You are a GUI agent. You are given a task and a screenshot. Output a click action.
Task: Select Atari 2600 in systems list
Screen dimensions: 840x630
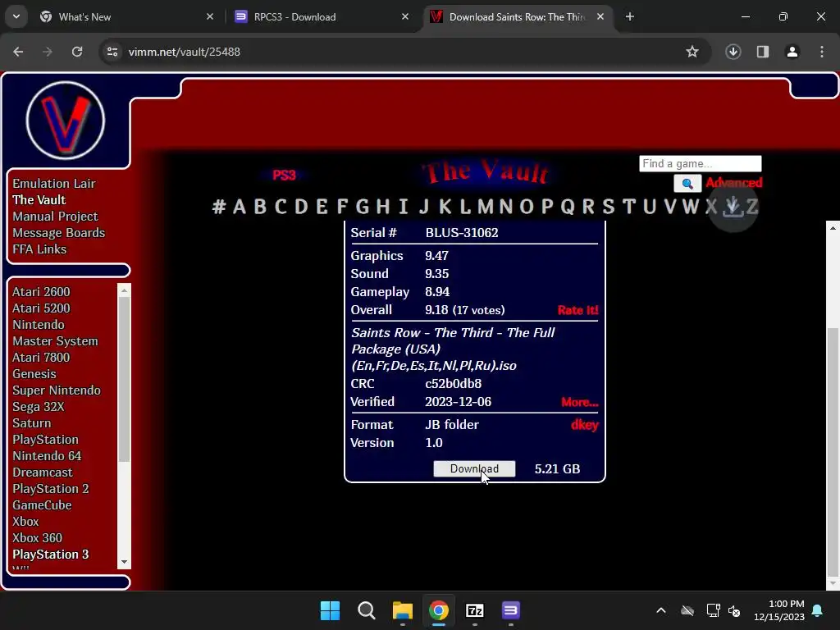pyautogui.click(x=41, y=292)
